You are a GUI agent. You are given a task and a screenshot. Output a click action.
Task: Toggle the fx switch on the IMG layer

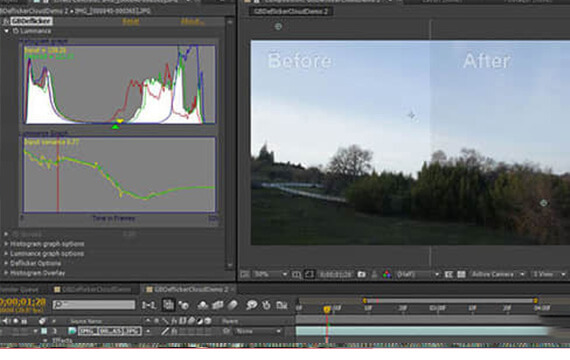click(x=174, y=331)
